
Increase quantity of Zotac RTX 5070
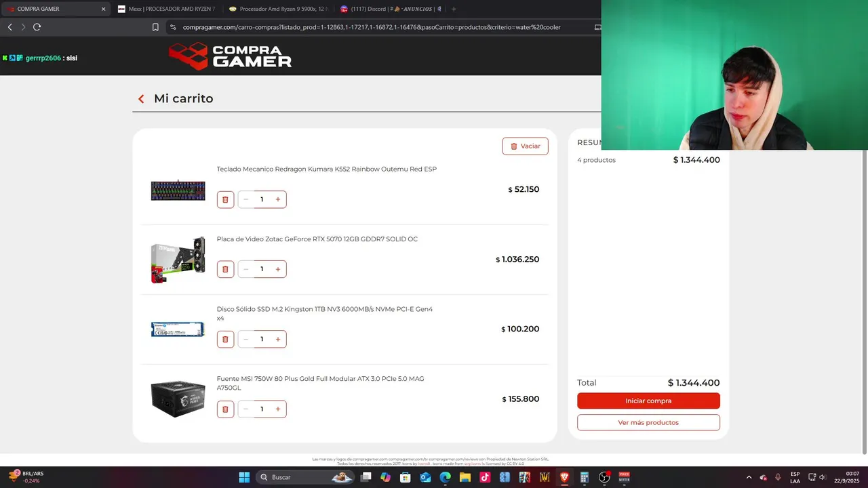278,269
